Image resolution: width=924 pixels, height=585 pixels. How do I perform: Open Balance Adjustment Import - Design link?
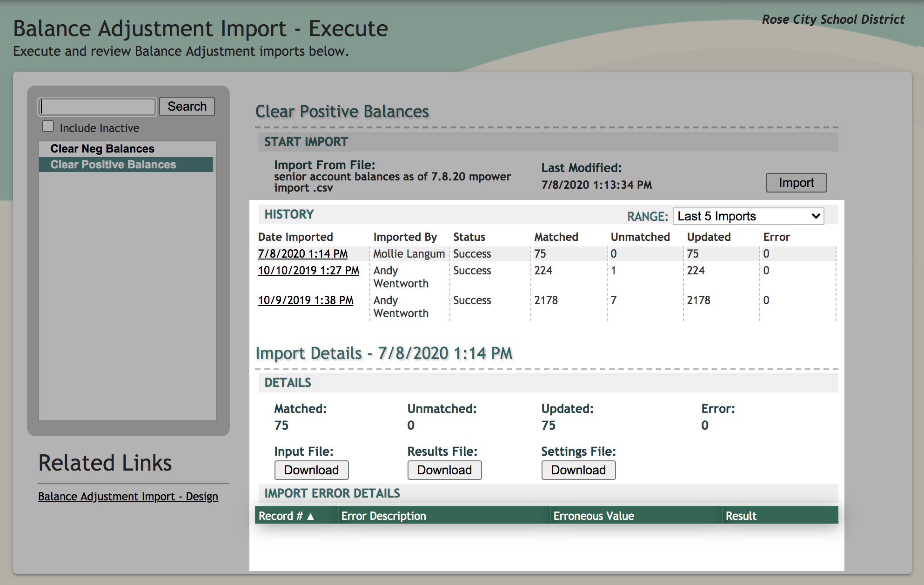pyautogui.click(x=128, y=497)
